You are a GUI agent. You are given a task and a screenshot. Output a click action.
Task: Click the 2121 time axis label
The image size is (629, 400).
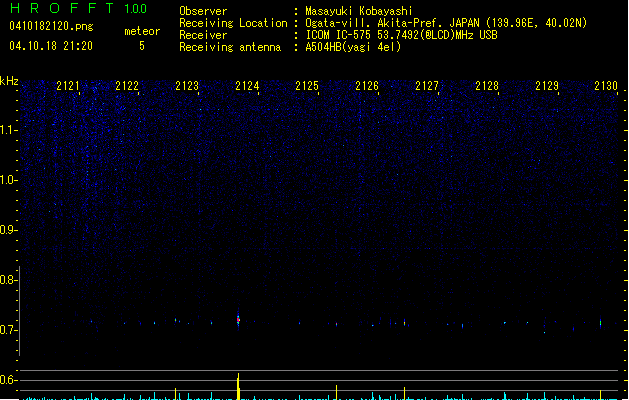click(68, 86)
